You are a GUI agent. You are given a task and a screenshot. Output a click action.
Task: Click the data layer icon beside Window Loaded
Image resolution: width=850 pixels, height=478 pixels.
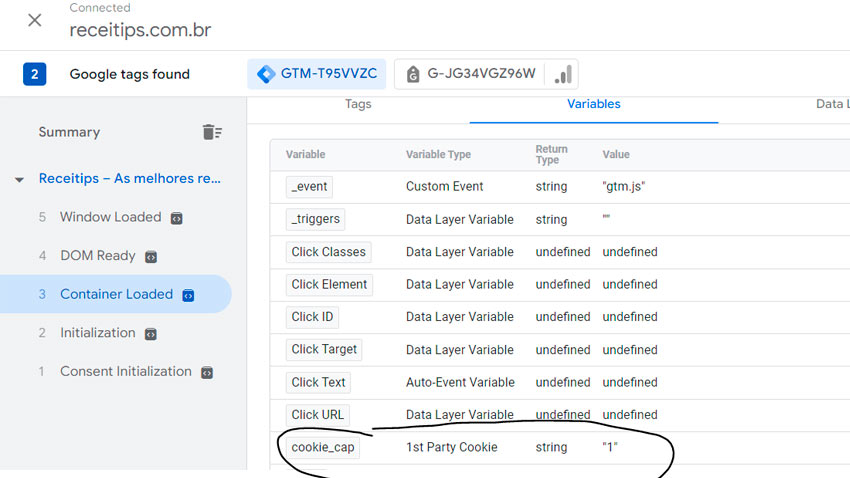pos(177,218)
